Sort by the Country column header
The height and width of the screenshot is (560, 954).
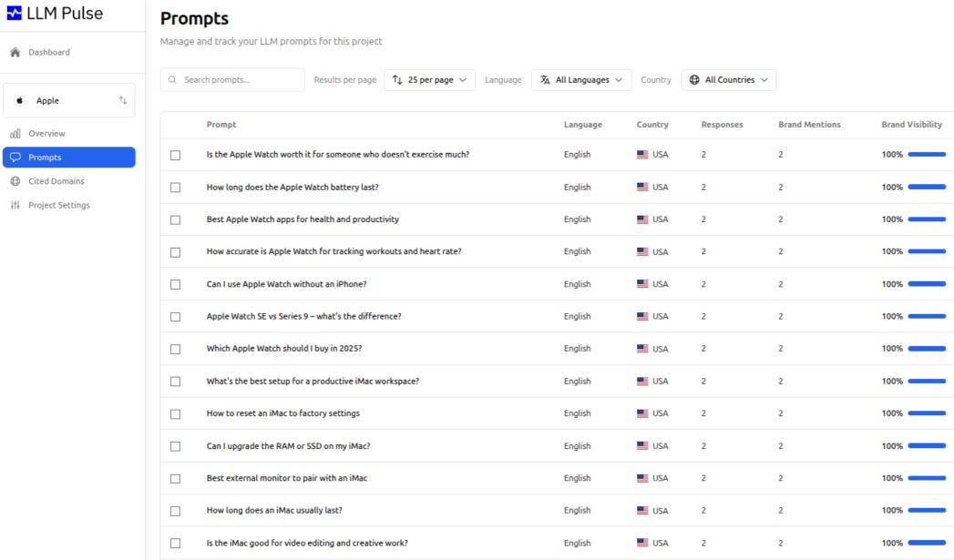click(652, 125)
